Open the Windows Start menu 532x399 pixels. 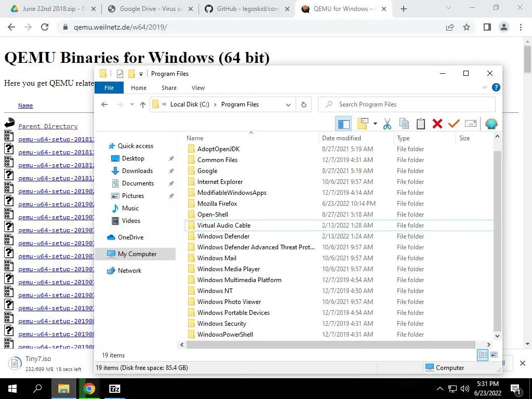(x=12, y=389)
